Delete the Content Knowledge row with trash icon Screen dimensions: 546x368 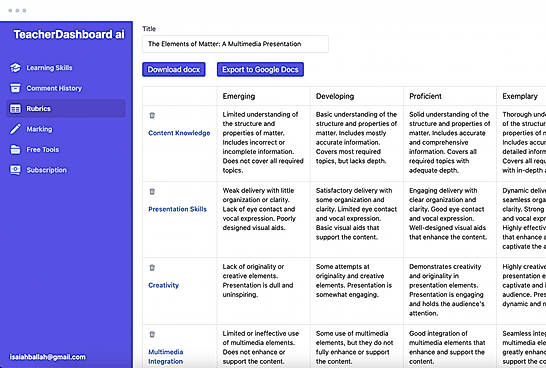click(x=152, y=115)
